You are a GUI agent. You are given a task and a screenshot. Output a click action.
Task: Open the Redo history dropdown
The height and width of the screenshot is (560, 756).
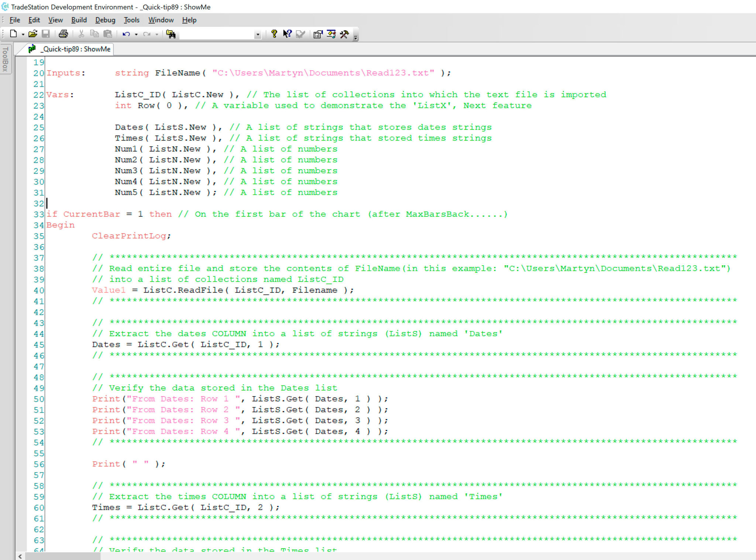(x=157, y=34)
